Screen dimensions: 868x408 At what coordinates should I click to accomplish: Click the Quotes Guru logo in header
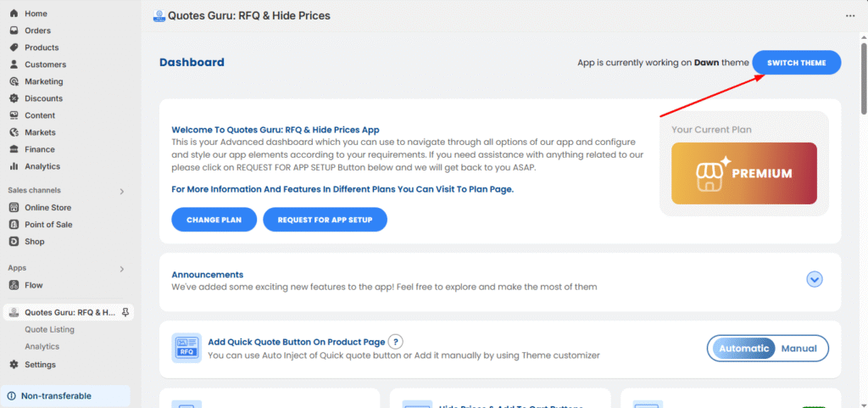tap(159, 16)
